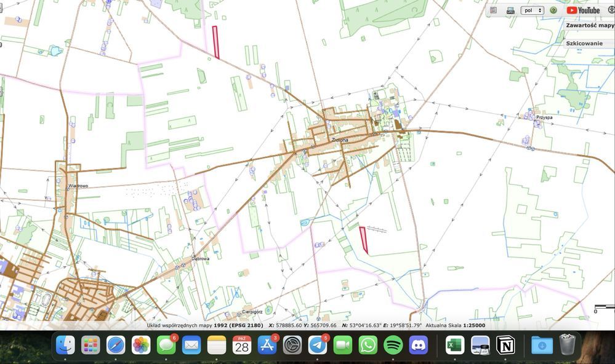Open Notion from the dock
Image resolution: width=615 pixels, height=364 pixels.
click(505, 346)
